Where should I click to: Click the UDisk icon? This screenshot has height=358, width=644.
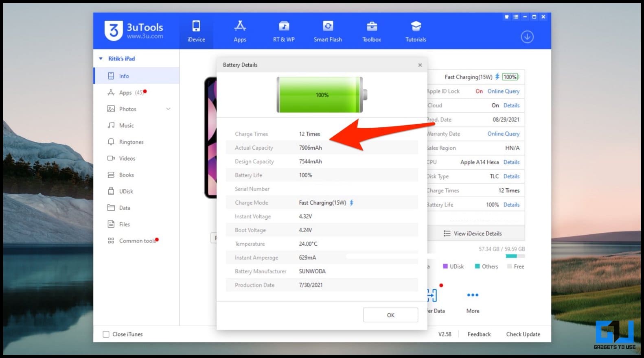pyautogui.click(x=111, y=191)
